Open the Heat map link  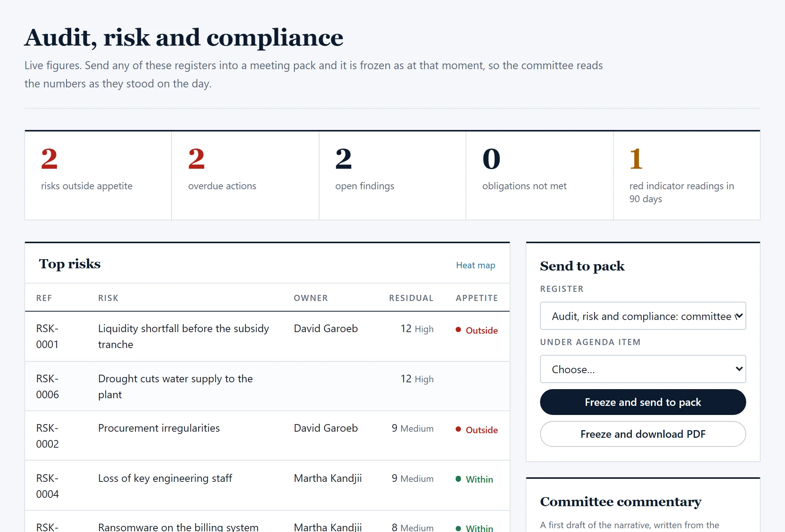click(475, 265)
